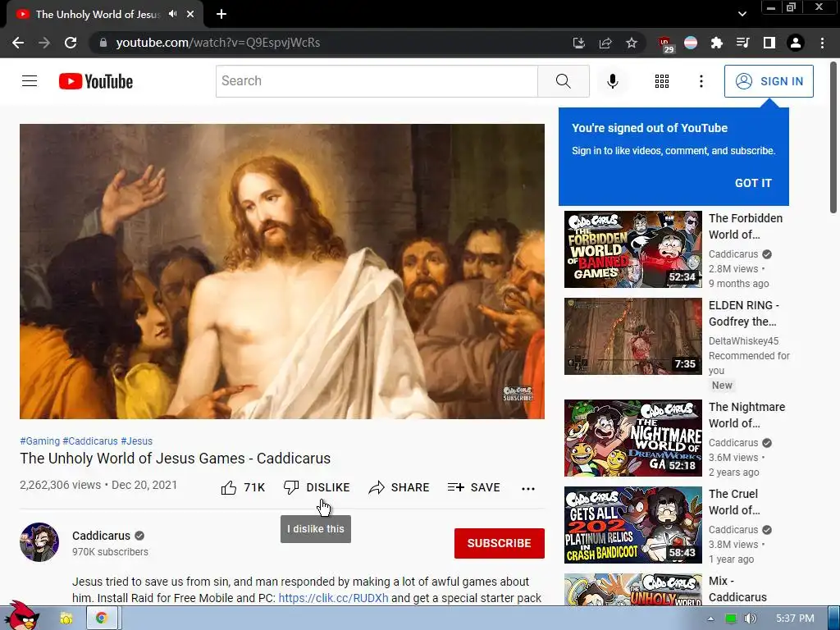Open a new browser tab
The image size is (840, 630).
click(221, 14)
